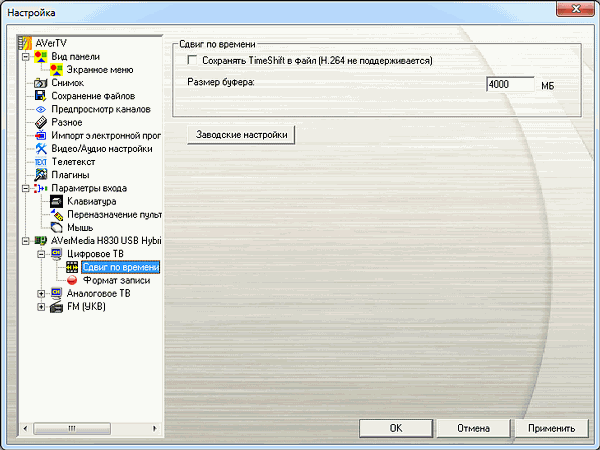The width and height of the screenshot is (600, 450).
Task: Click the eye icon for Предпросмотр каналов
Action: pyautogui.click(x=40, y=109)
